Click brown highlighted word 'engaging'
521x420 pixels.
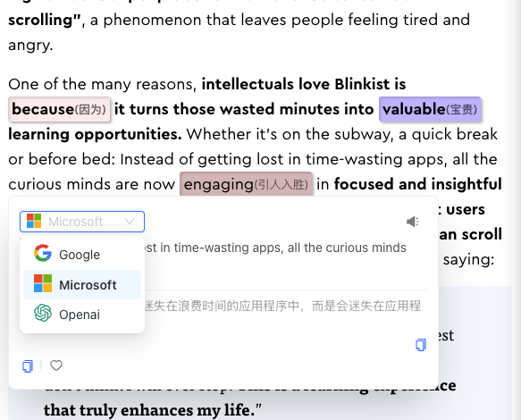246,184
